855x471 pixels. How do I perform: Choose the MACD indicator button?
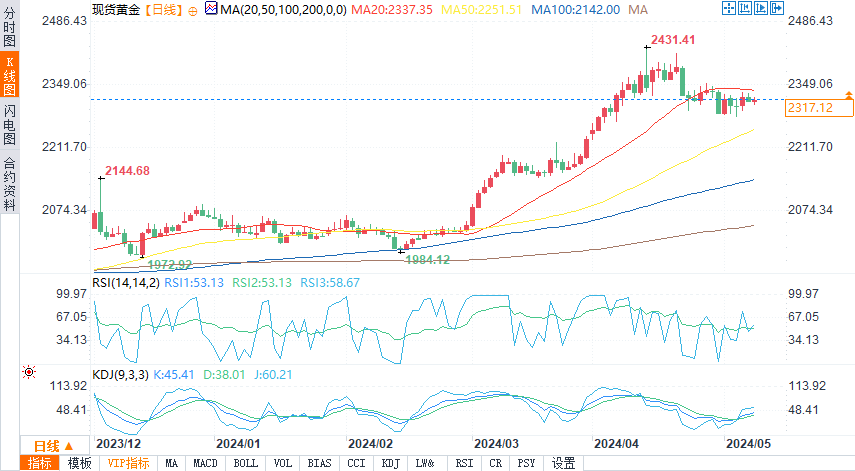coord(206,463)
